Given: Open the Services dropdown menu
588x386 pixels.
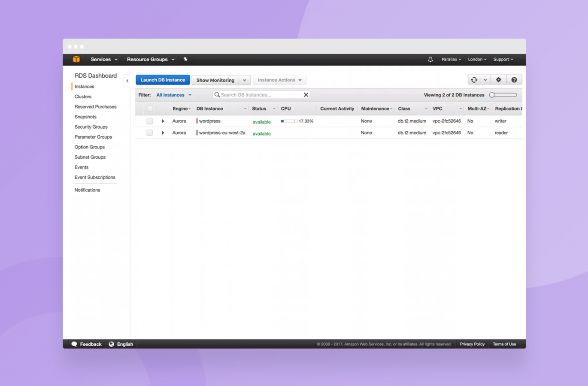Looking at the screenshot, I should (104, 59).
